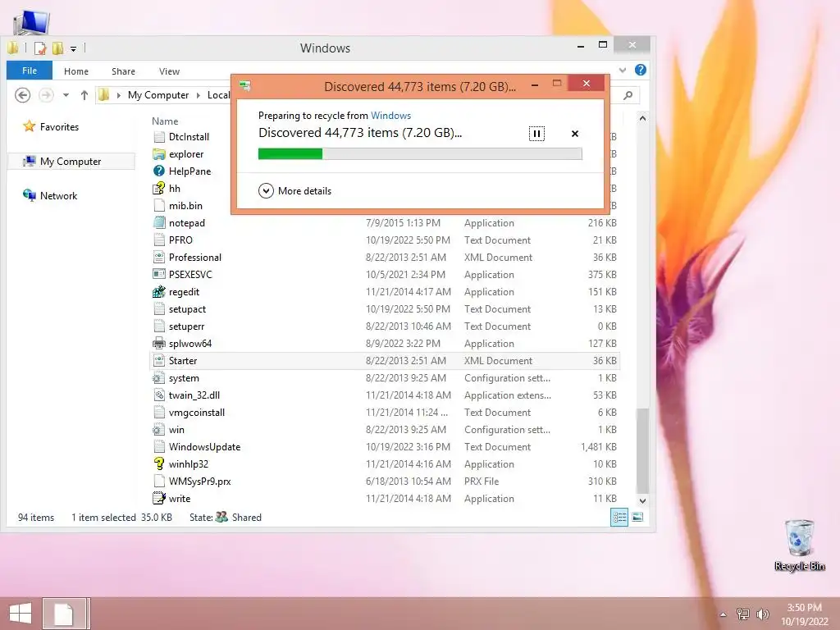Select the setupact file name
The width and height of the screenshot is (840, 630).
click(x=187, y=309)
